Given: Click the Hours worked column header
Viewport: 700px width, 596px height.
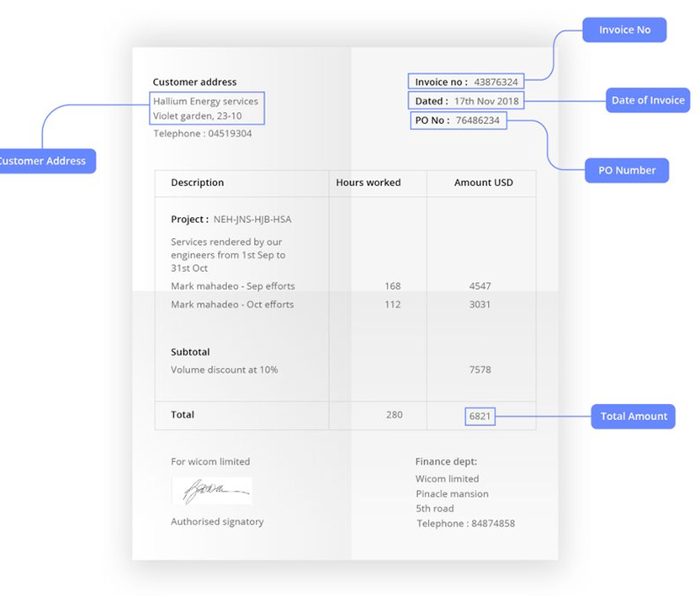Looking at the screenshot, I should coord(369,183).
